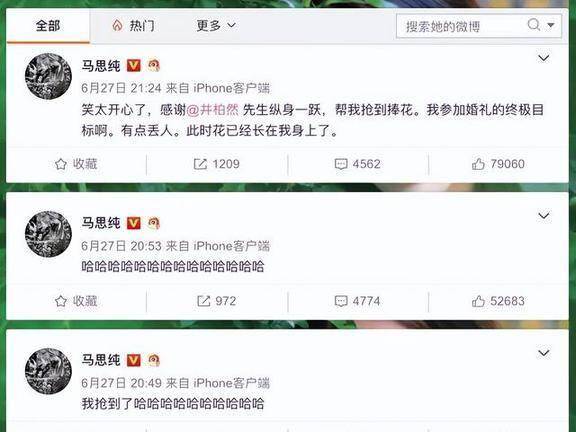Repost the post with 1209 shares
Image resolution: width=576 pixels, height=432 pixels.
click(x=217, y=164)
